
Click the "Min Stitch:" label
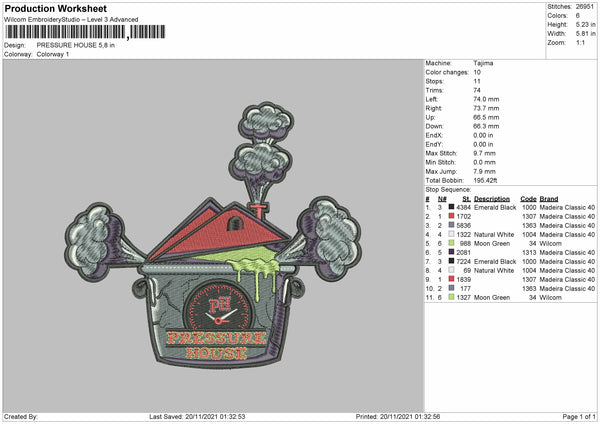(x=441, y=162)
